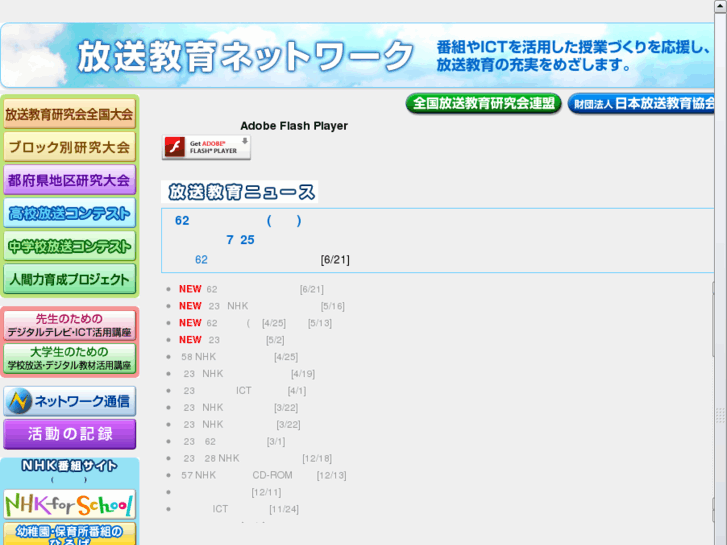Open the 人間力育成プロジェクト sidebar item
This screenshot has width=727, height=545.
tap(70, 279)
